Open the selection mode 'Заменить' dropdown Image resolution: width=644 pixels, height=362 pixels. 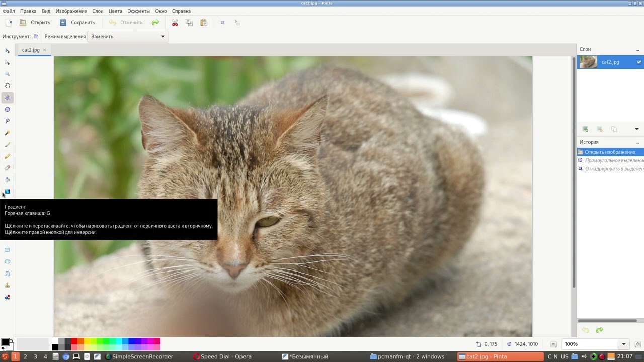128,36
